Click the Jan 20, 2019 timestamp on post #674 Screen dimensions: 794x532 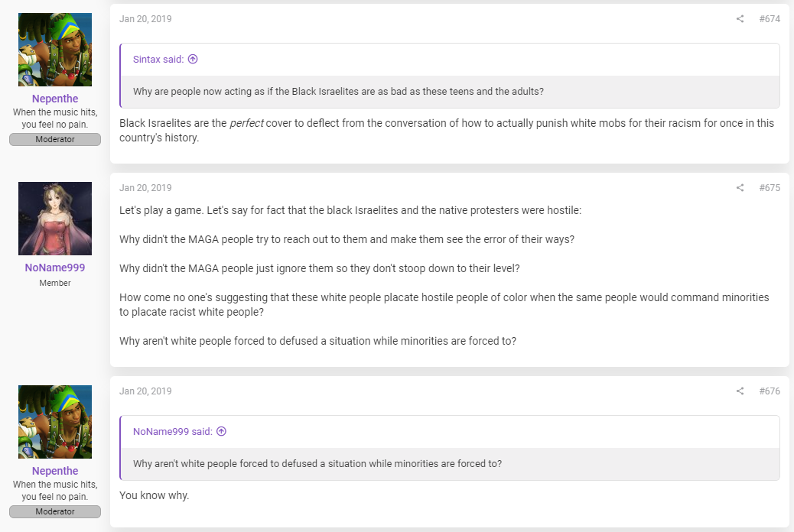pos(145,19)
